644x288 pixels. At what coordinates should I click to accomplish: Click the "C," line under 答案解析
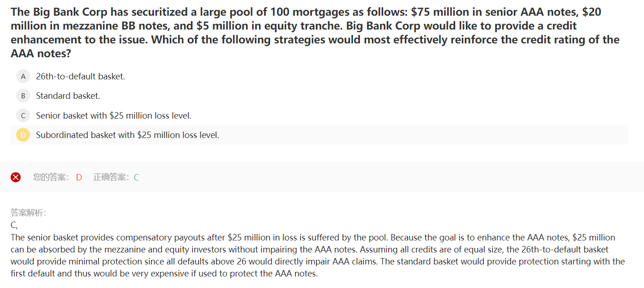[14, 225]
